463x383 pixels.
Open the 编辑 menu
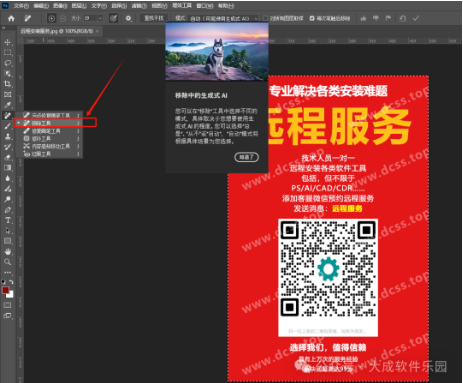[41, 6]
